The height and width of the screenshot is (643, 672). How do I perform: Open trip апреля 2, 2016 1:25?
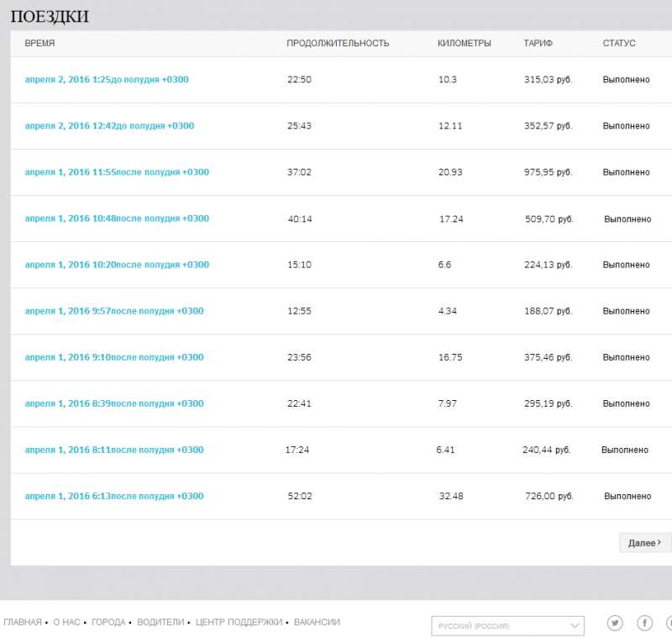pyautogui.click(x=107, y=80)
